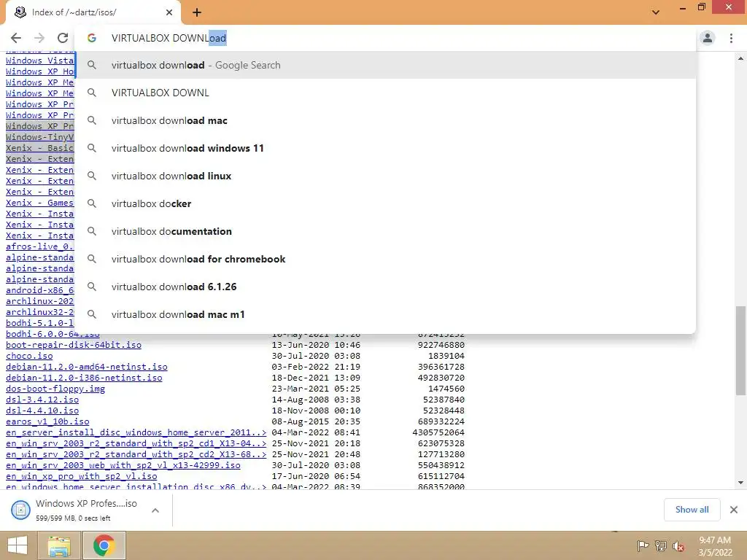Viewport: 747px width, 560px height.
Task: Open en_win_srv_2003_web_with_sp2_vl iso link
Action: [123, 465]
